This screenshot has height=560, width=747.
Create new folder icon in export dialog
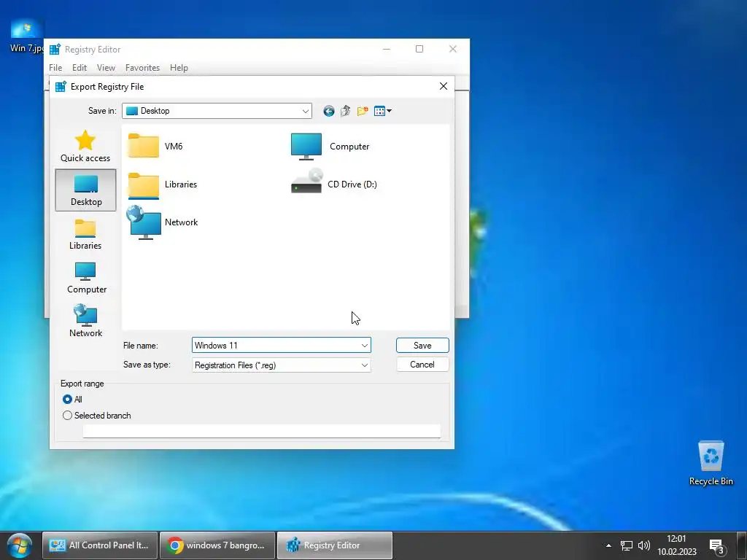[x=363, y=111]
